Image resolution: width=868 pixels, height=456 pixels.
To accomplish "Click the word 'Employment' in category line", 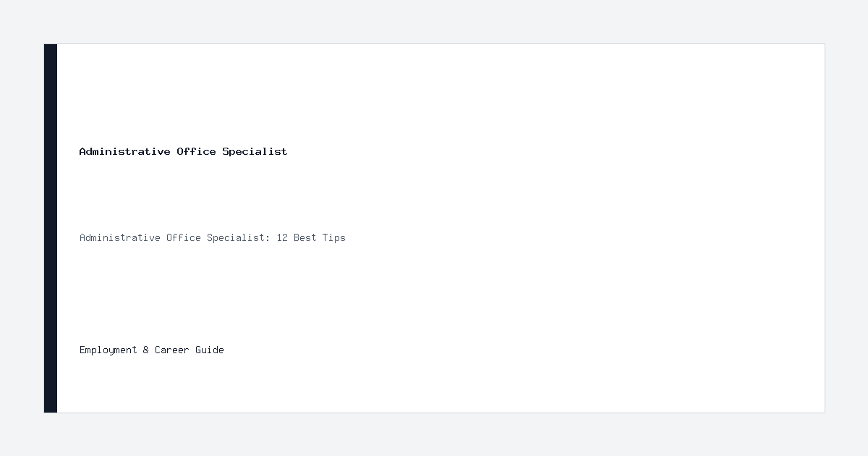I will pos(109,350).
